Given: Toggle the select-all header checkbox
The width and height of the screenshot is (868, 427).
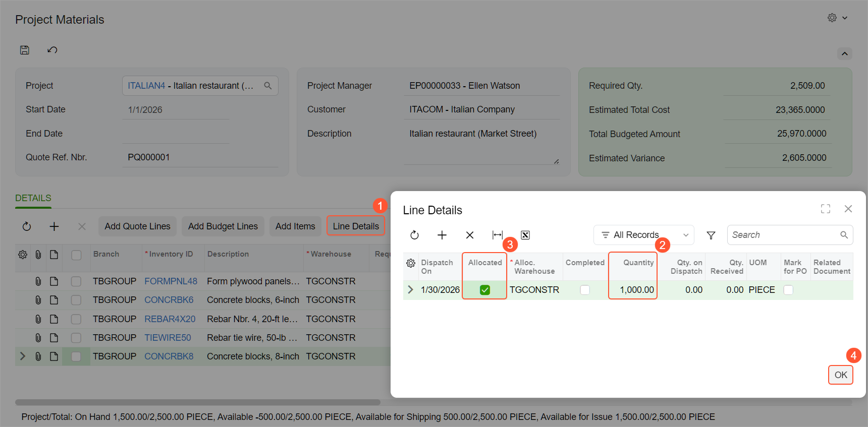Looking at the screenshot, I should [76, 255].
